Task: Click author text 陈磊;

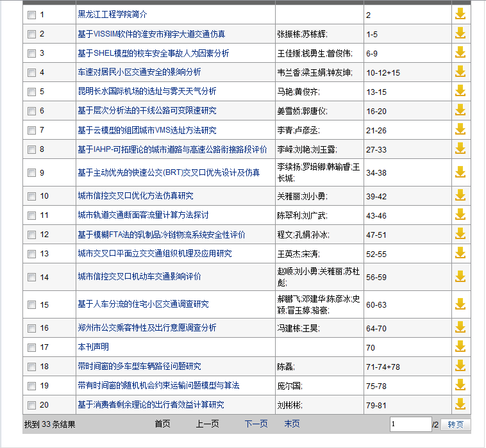Action: [286, 367]
